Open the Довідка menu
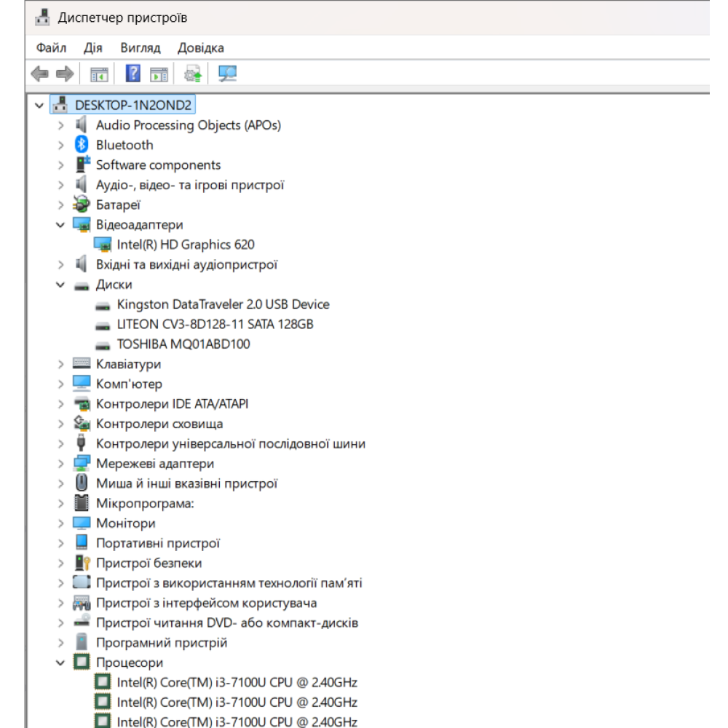Viewport: 728px width, 728px height. pos(200,48)
